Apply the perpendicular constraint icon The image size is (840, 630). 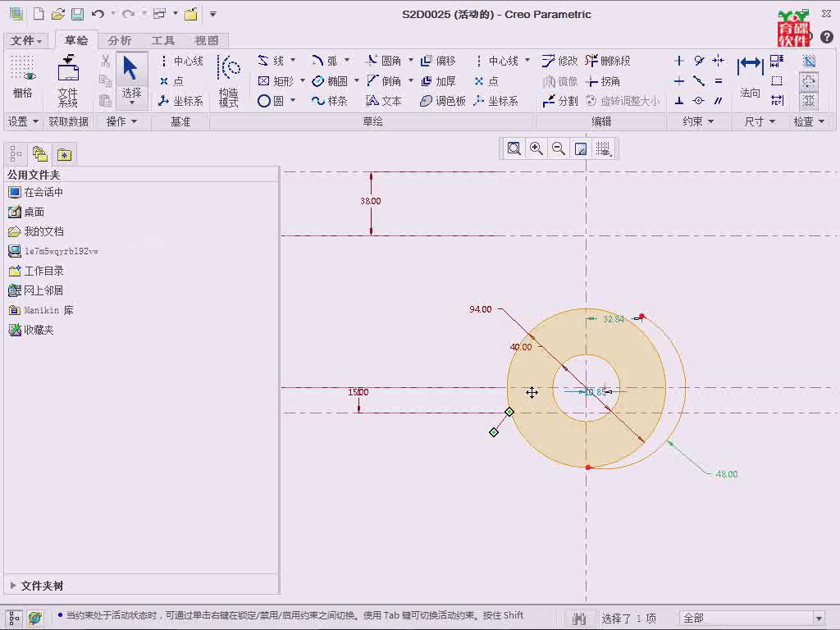678,101
